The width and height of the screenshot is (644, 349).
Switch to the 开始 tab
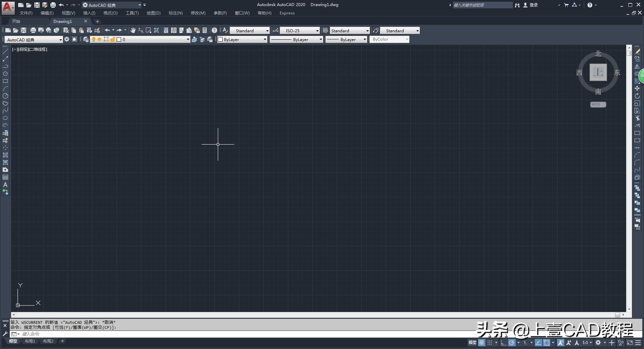click(16, 21)
